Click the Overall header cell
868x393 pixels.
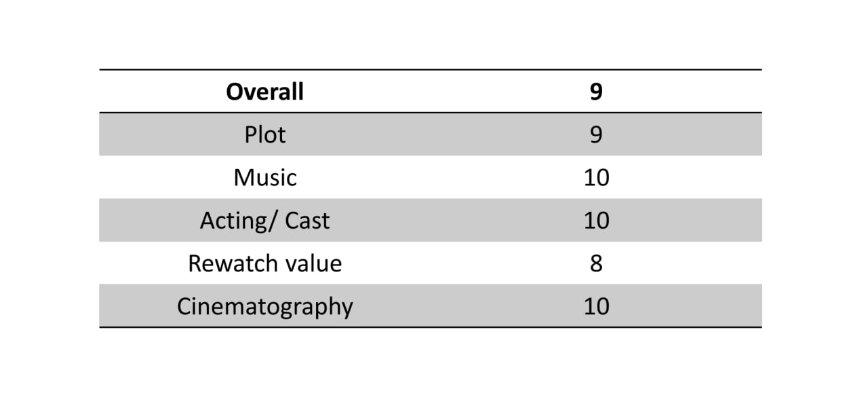pyautogui.click(x=264, y=92)
